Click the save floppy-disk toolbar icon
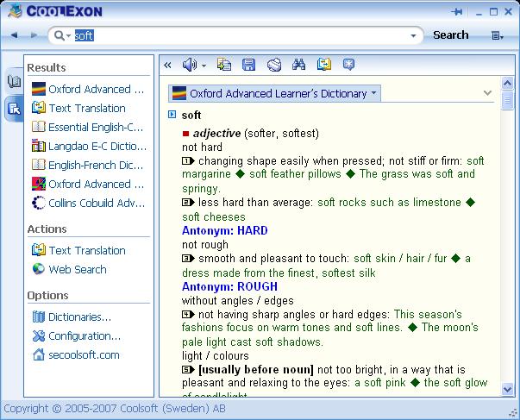This screenshot has height=420, width=520. 248,65
